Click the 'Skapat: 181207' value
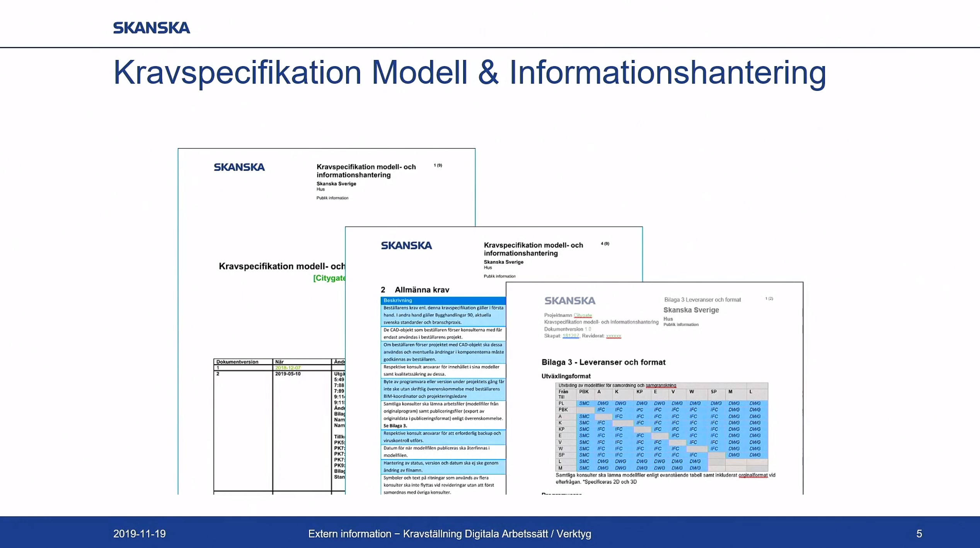The height and width of the screenshot is (548, 980). [x=561, y=336]
